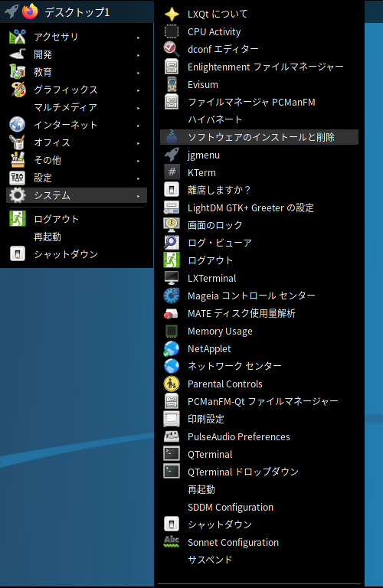
Task: Expand the グラフィックス submenu arrow
Action: (x=138, y=90)
